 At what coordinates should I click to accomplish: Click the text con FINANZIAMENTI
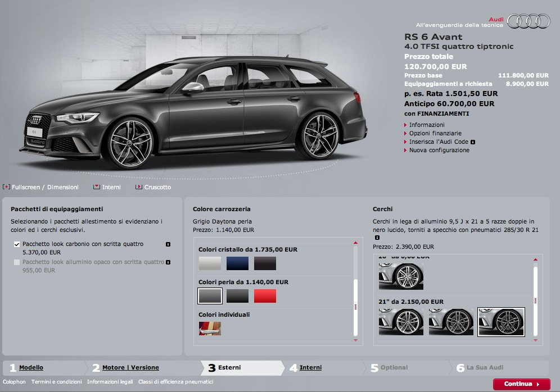coord(436,114)
